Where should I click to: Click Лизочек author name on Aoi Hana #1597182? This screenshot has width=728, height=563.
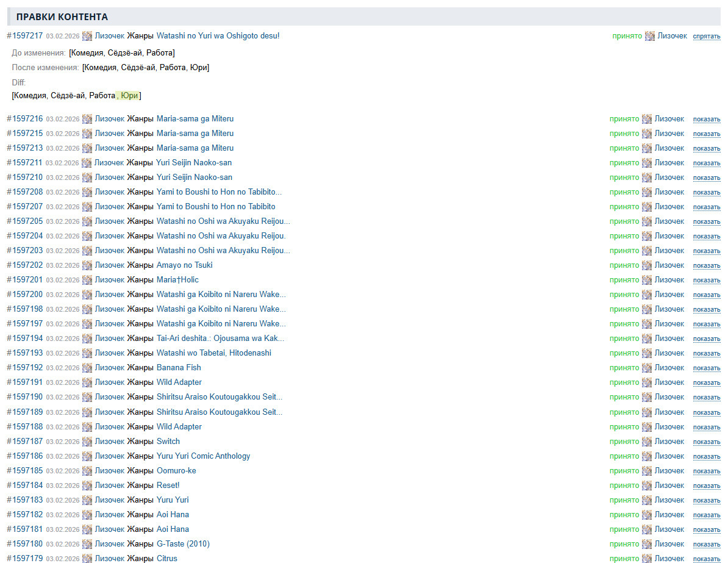tap(109, 515)
